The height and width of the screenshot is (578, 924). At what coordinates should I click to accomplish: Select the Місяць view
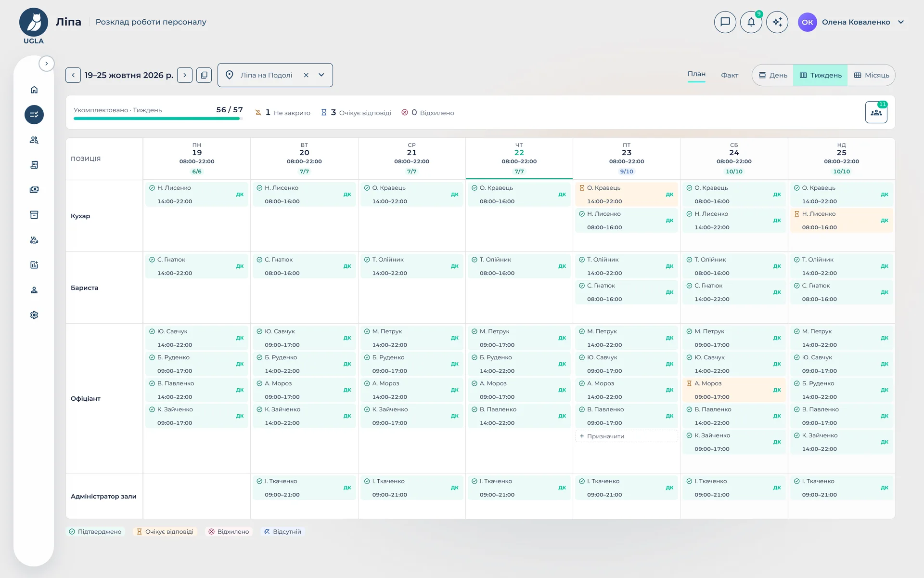(x=872, y=75)
